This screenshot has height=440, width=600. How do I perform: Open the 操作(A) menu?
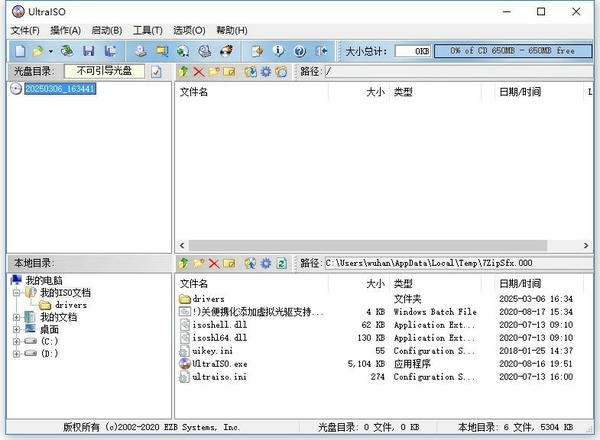point(65,31)
